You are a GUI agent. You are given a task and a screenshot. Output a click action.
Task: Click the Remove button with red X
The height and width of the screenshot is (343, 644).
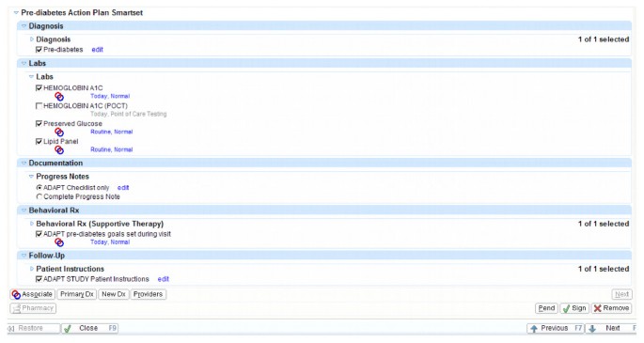[611, 308]
